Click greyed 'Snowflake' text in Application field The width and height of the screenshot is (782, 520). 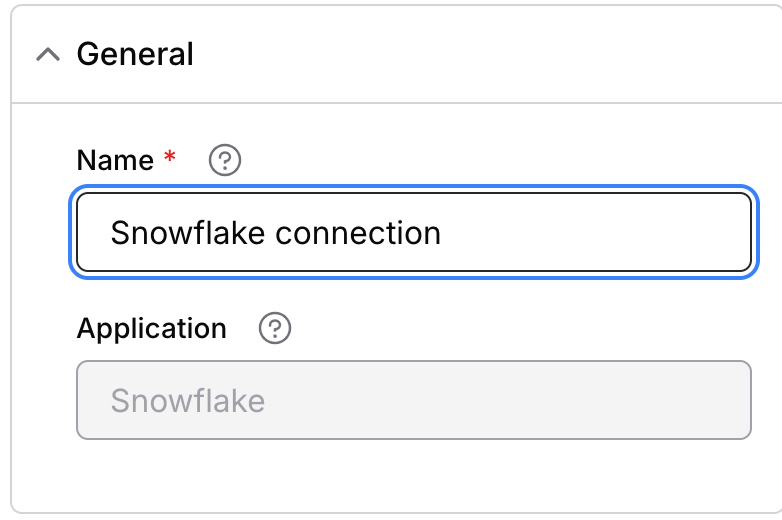pos(188,401)
